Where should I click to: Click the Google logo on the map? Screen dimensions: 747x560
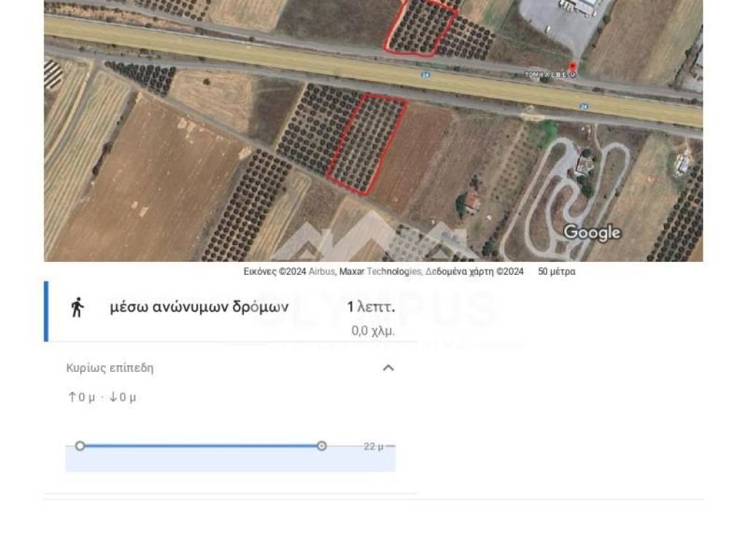tap(592, 233)
